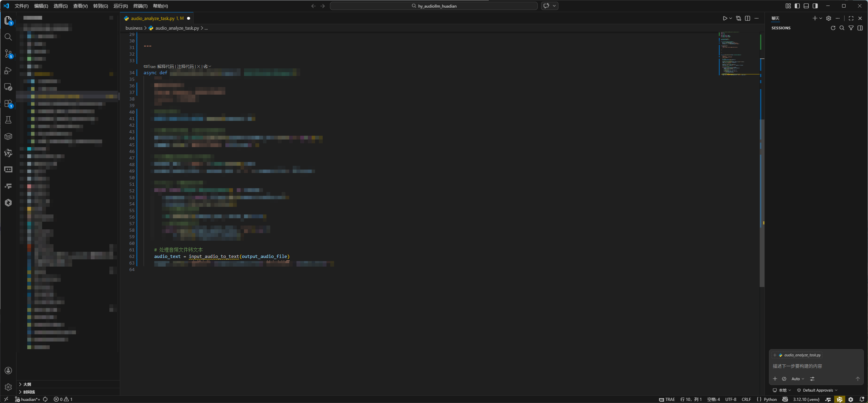This screenshot has width=868, height=403.
Task: Toggle the bottom panel layout button
Action: pyautogui.click(x=806, y=6)
